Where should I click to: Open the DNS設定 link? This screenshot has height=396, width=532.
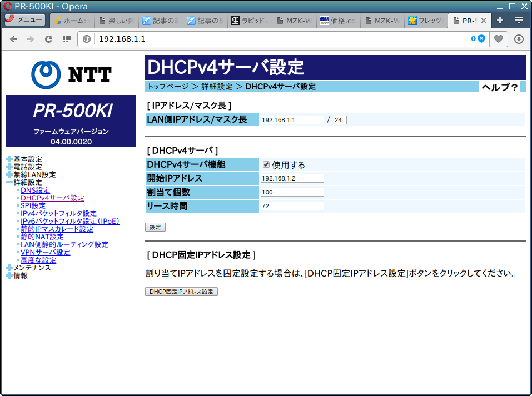[x=35, y=190]
